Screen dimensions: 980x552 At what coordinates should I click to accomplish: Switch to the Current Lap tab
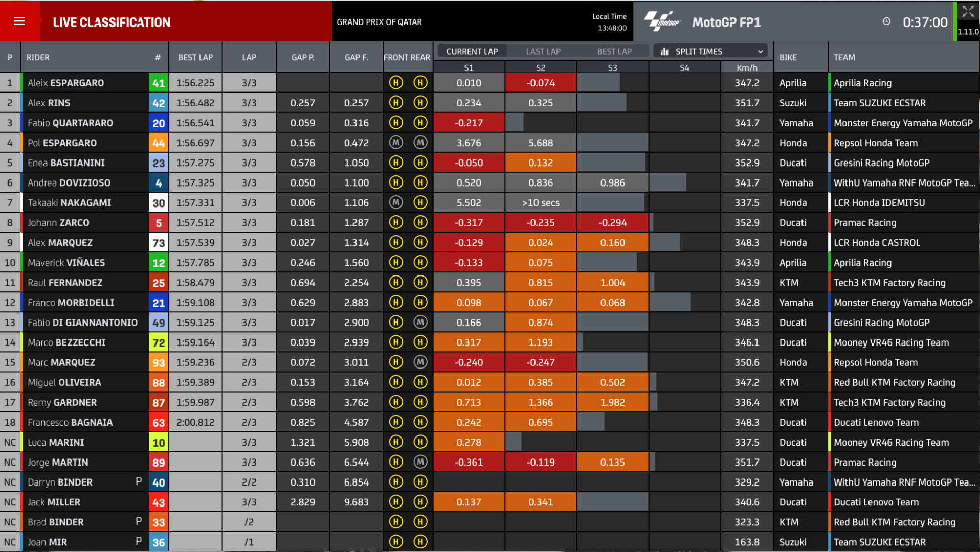[472, 51]
